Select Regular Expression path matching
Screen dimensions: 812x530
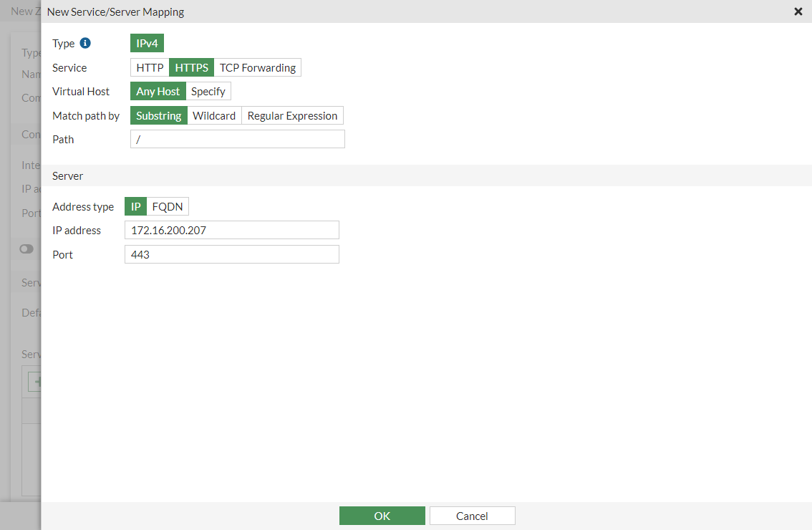tap(292, 115)
